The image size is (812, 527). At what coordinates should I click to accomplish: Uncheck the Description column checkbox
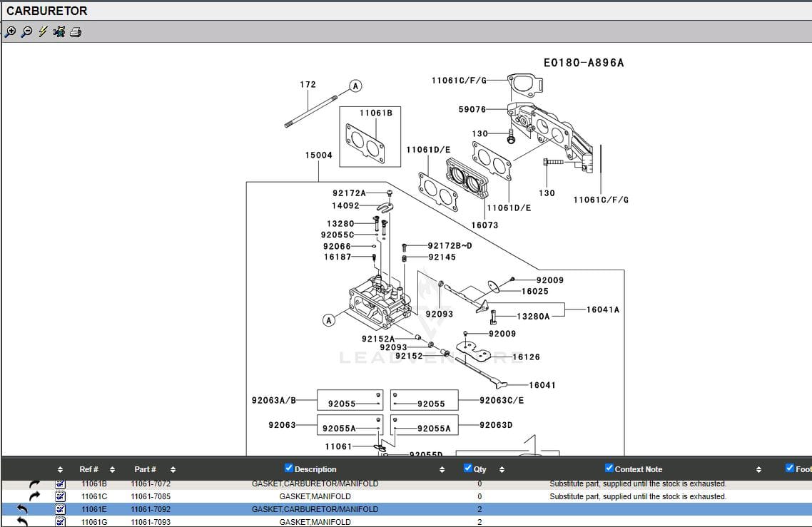click(289, 469)
